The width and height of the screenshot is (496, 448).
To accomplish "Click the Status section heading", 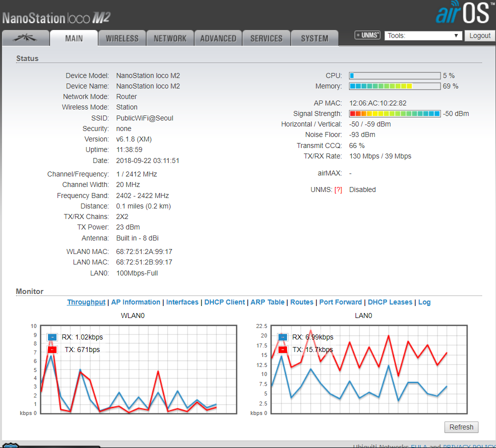I will (27, 58).
